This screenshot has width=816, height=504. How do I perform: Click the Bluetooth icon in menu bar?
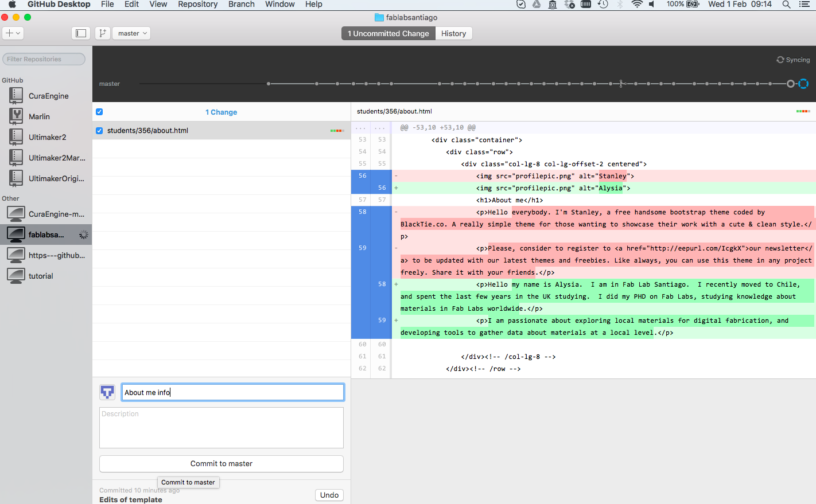[x=620, y=4]
